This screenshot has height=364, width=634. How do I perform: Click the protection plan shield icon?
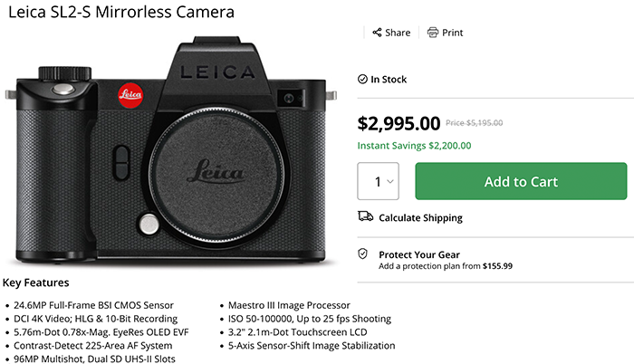pos(363,254)
